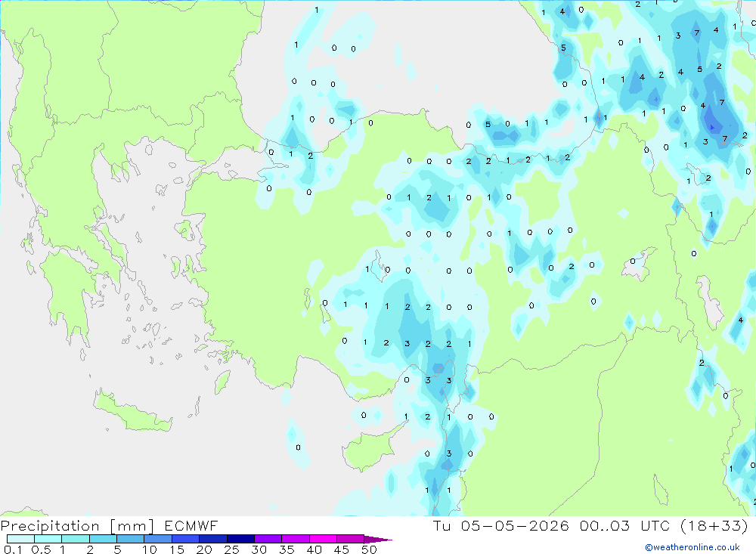The image size is (756, 554).
Task: Click the legend label '10'
Action: tap(150, 549)
